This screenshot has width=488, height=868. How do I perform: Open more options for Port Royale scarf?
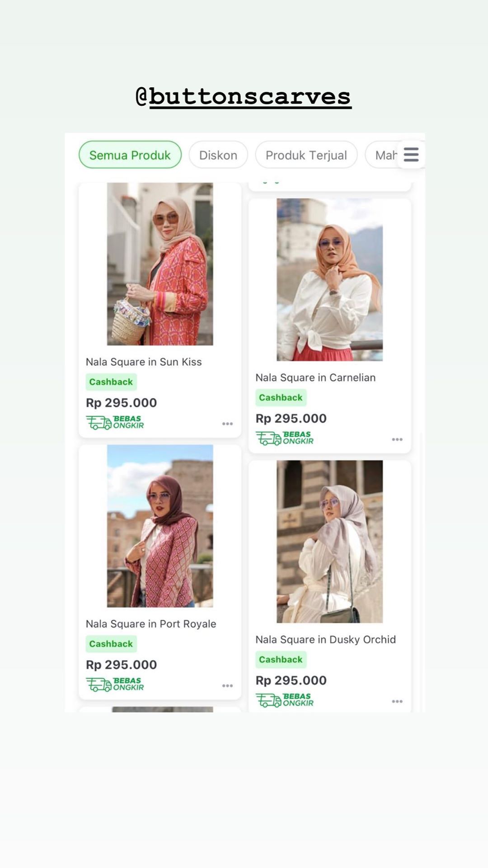[x=227, y=686]
